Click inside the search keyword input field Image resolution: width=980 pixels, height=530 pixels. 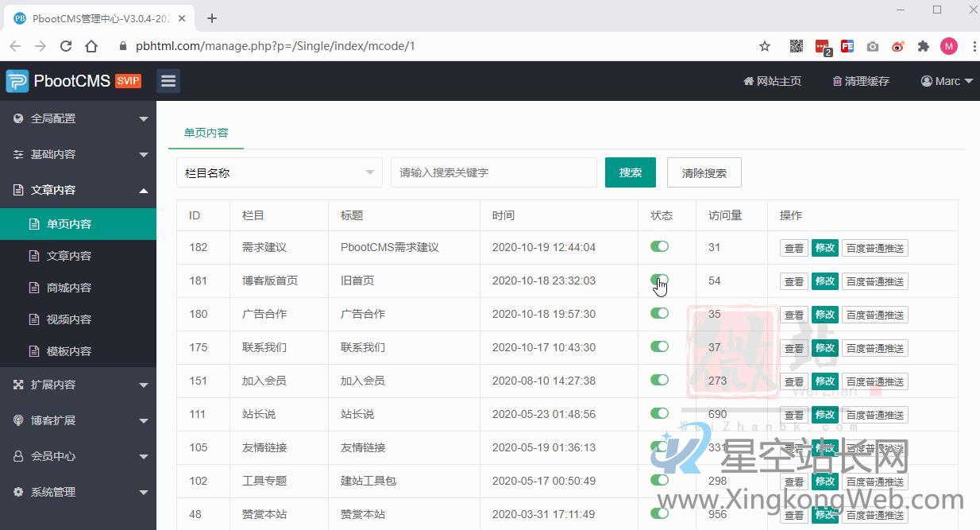pos(493,172)
